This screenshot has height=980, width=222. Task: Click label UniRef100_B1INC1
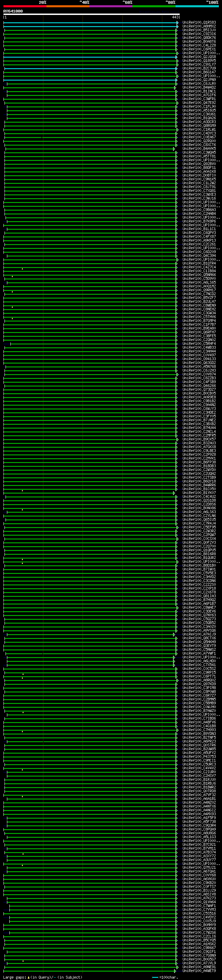pos(199,91)
